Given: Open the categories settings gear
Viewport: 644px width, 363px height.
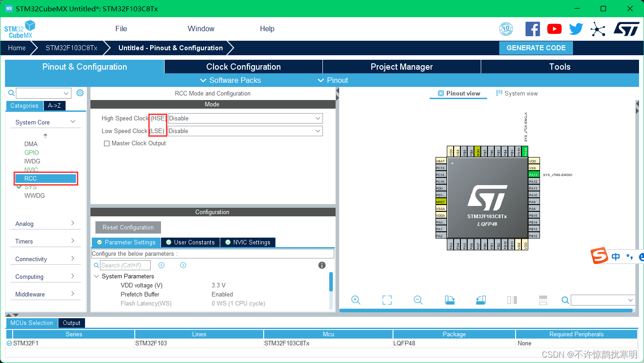Looking at the screenshot, I should coord(80,93).
